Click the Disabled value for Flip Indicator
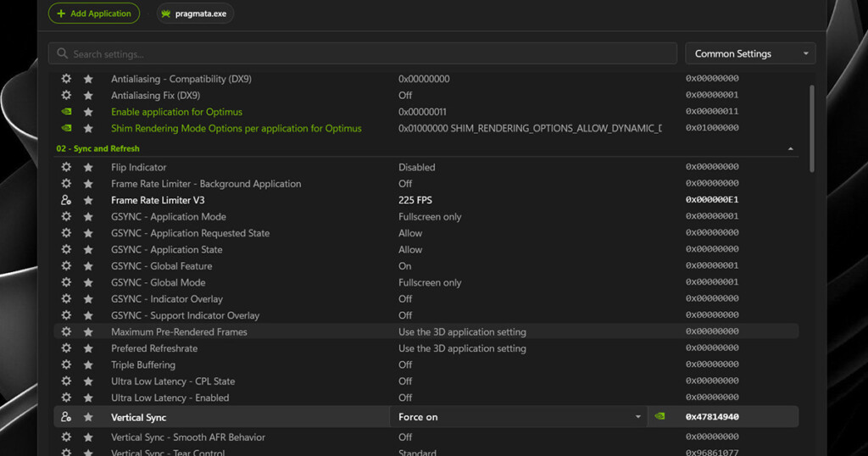Image resolution: width=868 pixels, height=456 pixels. click(417, 167)
